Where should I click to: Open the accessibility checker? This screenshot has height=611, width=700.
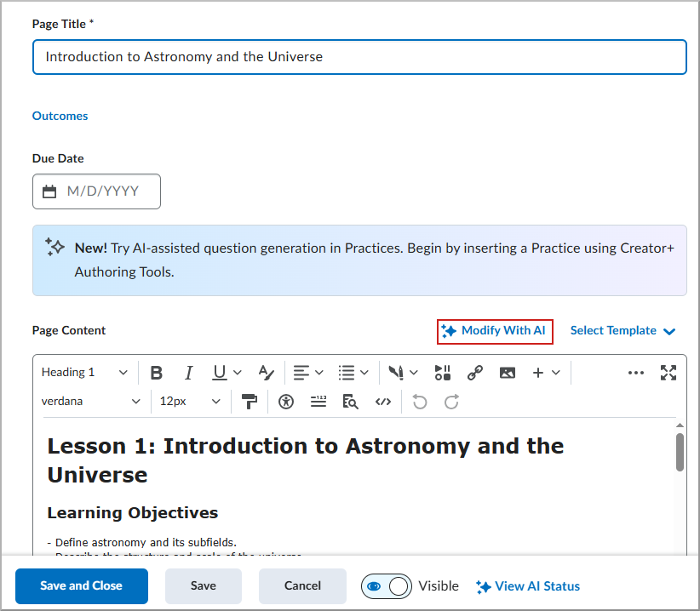click(x=286, y=402)
